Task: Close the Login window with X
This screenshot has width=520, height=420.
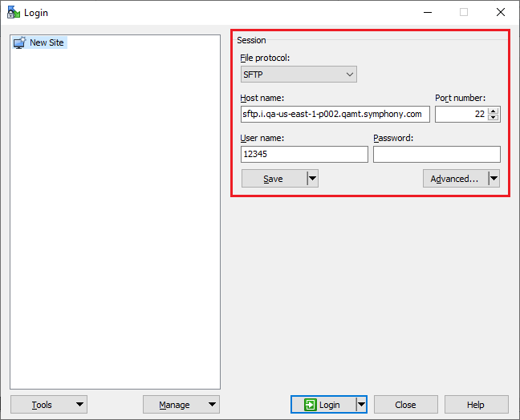Action: (x=501, y=12)
